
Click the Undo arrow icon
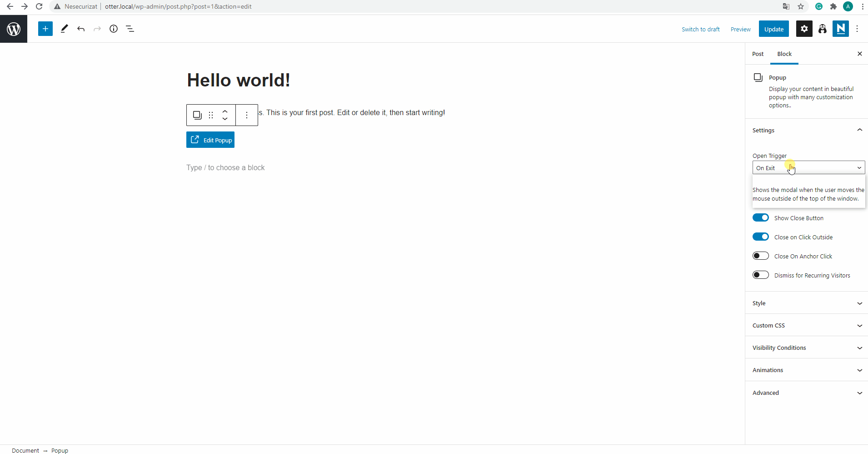point(80,28)
